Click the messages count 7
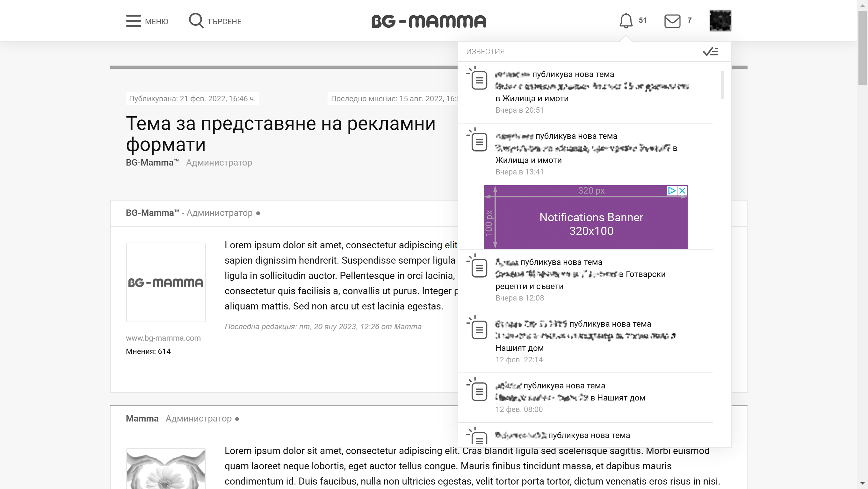The height and width of the screenshot is (489, 868). click(690, 20)
